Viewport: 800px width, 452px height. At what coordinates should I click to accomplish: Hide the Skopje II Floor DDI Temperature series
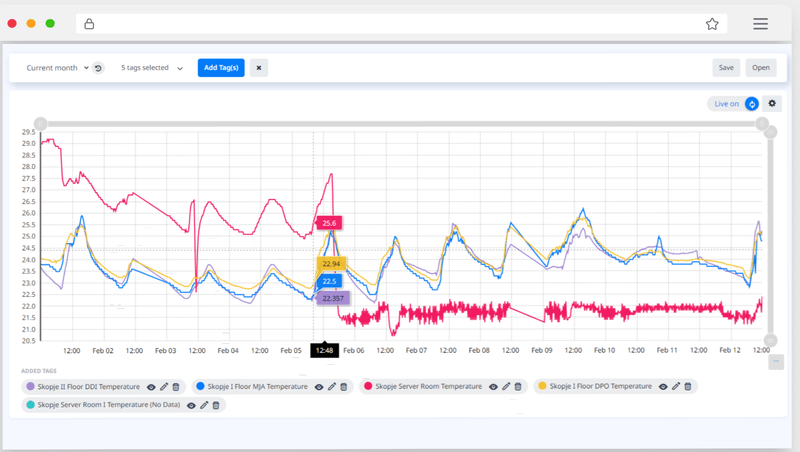click(x=151, y=386)
